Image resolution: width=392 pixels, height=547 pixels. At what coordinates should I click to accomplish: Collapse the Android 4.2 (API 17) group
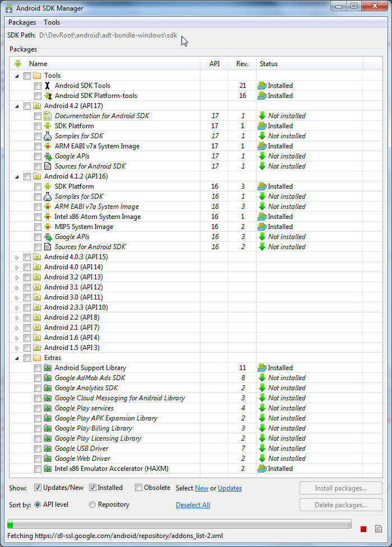[x=17, y=106]
